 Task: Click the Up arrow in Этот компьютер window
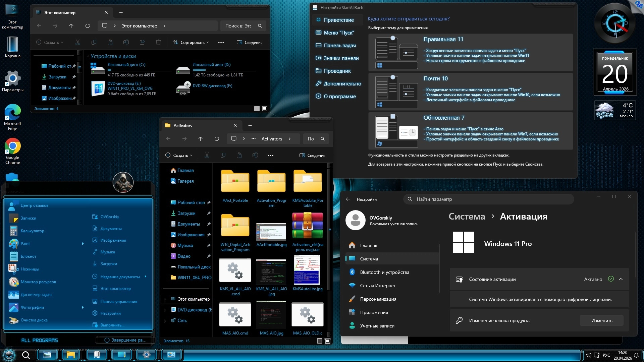coord(71,26)
